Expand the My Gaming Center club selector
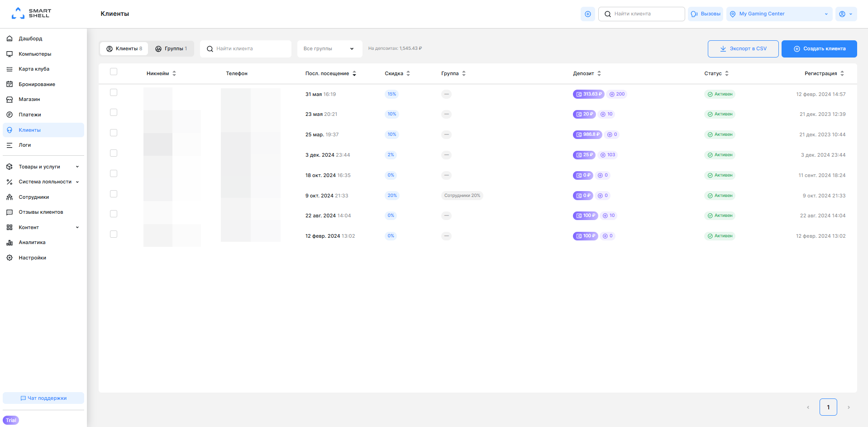The height and width of the screenshot is (427, 868). pos(779,14)
